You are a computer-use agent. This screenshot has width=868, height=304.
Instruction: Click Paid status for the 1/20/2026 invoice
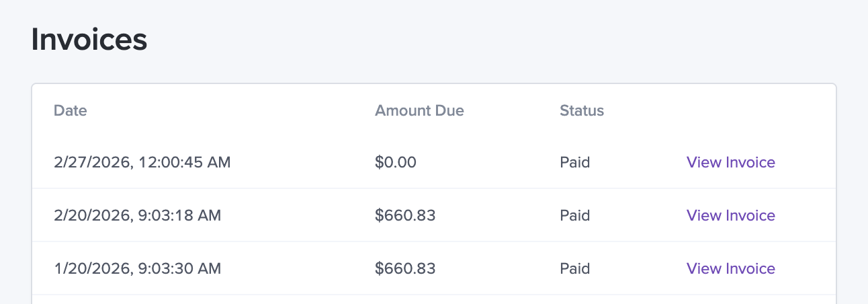[574, 268]
